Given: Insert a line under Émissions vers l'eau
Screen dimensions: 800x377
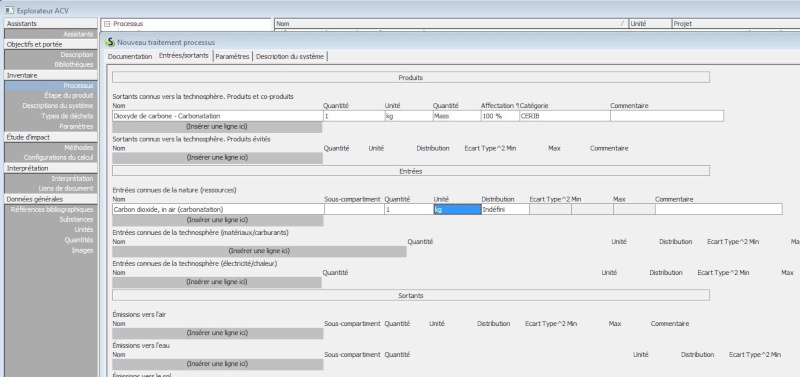Looking at the screenshot, I should click(x=217, y=364).
